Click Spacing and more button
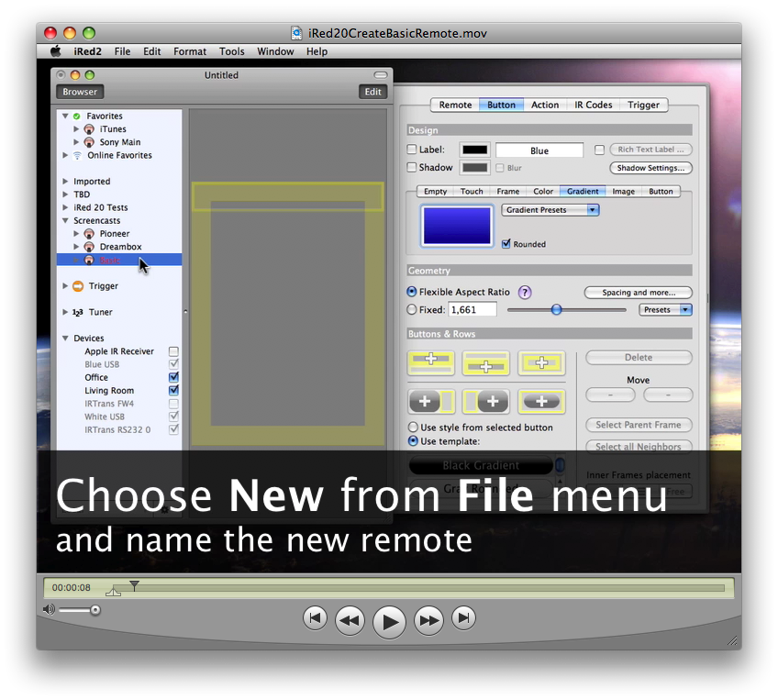778x700 pixels. click(x=639, y=293)
